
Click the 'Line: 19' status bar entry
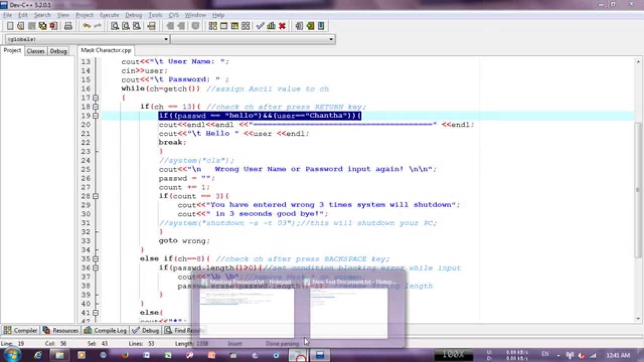point(13,343)
